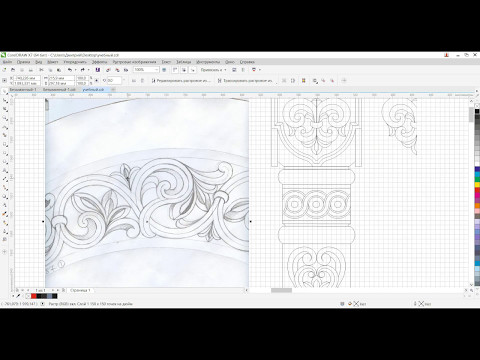The image size is (480, 360).
Task: Open the Инструменты menu
Action: (208, 62)
